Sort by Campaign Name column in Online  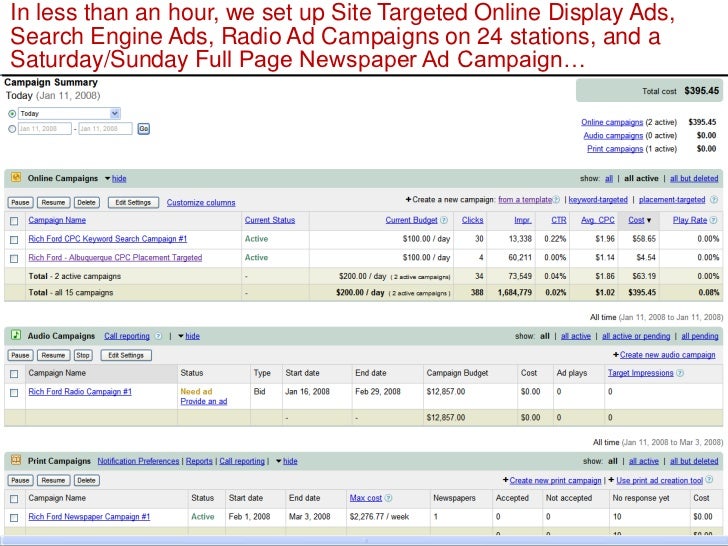pyautogui.click(x=57, y=220)
